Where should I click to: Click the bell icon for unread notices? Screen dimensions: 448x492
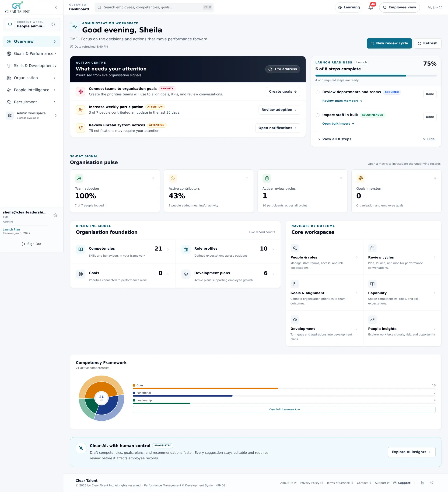[x=80, y=128]
